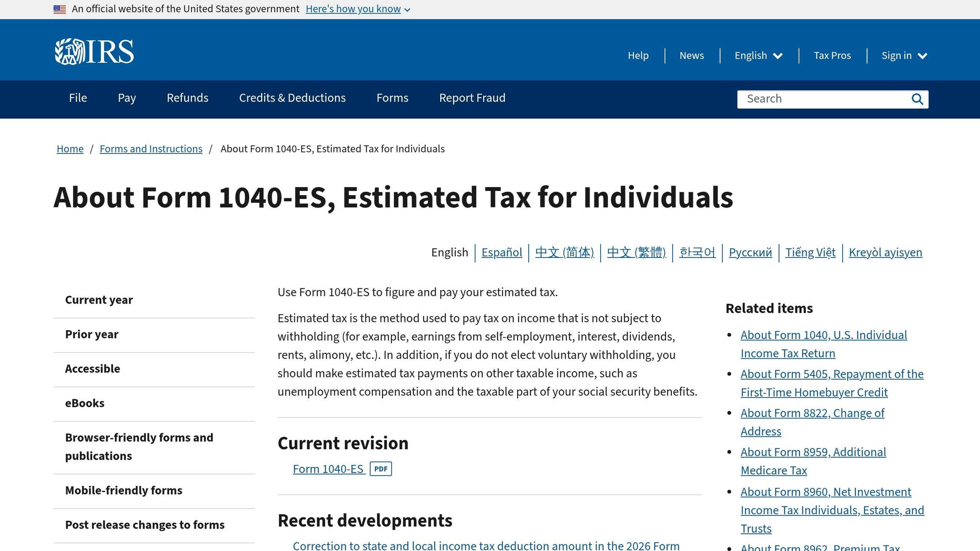Image resolution: width=980 pixels, height=551 pixels.
Task: Click the 'Related items' heading
Action: click(x=769, y=309)
